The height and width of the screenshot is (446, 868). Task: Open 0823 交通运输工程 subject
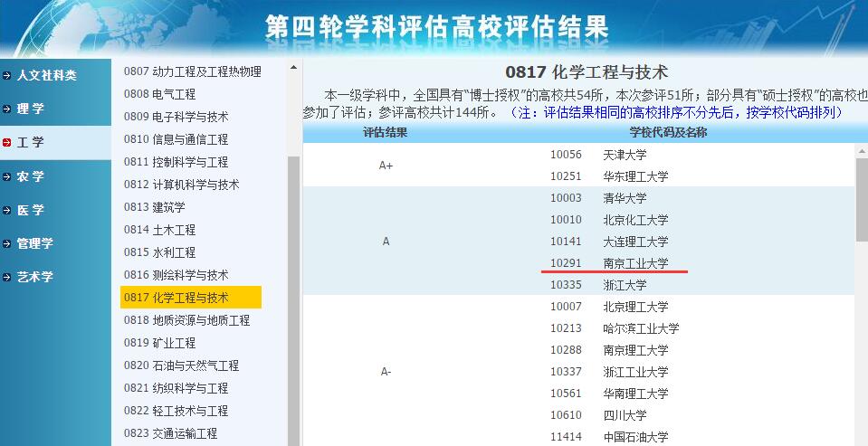click(170, 433)
